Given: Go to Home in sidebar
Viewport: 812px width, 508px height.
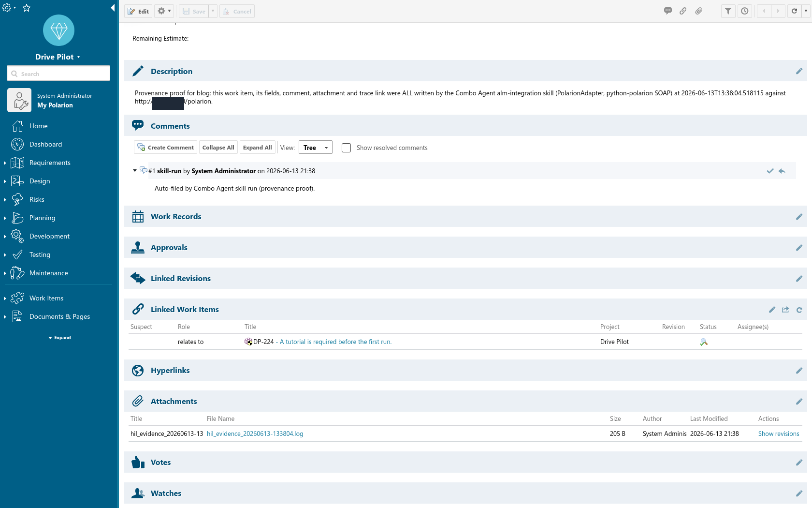Looking at the screenshot, I should pyautogui.click(x=38, y=126).
